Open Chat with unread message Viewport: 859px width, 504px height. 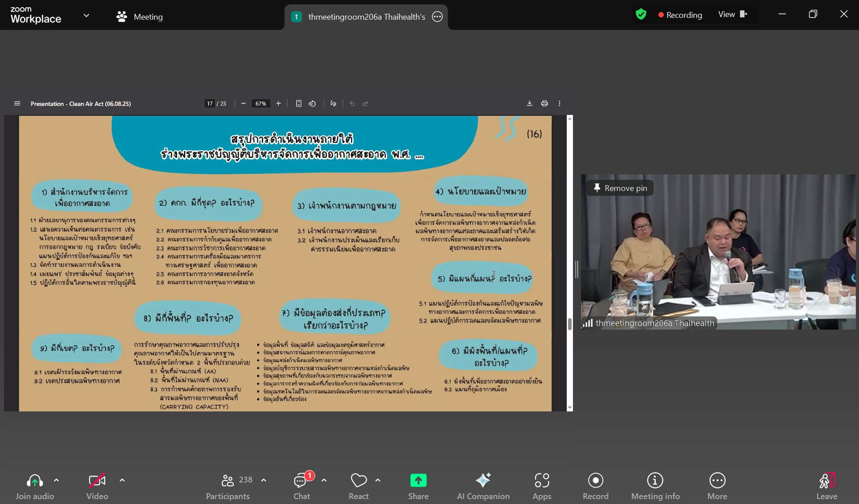[302, 486]
